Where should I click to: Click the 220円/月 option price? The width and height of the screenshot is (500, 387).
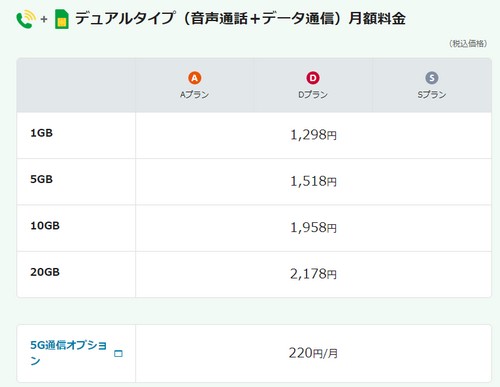tap(313, 353)
